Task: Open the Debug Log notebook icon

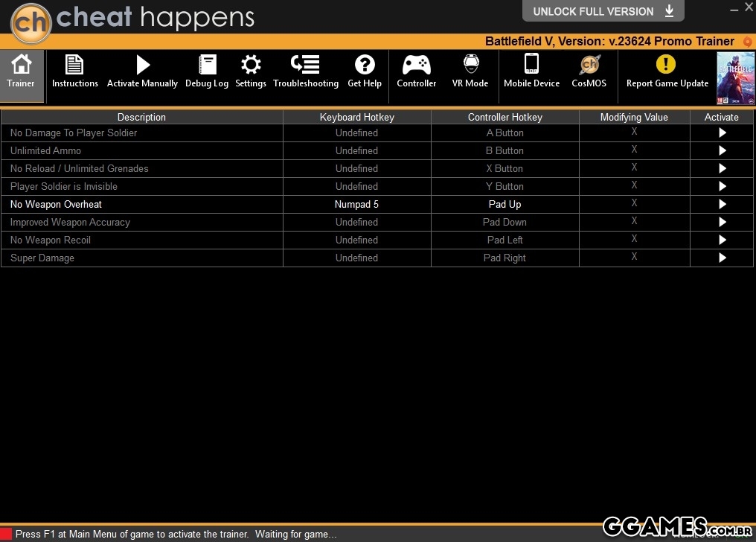Action: (207, 66)
